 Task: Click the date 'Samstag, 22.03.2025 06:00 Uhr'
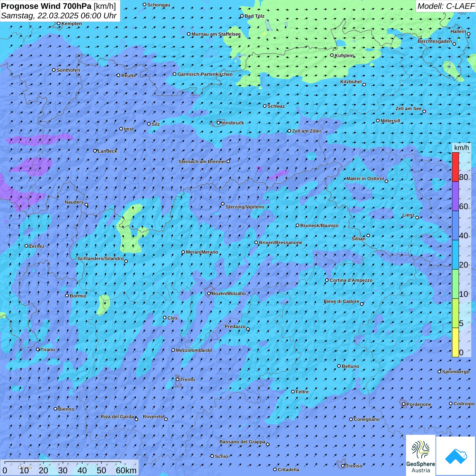[59, 16]
